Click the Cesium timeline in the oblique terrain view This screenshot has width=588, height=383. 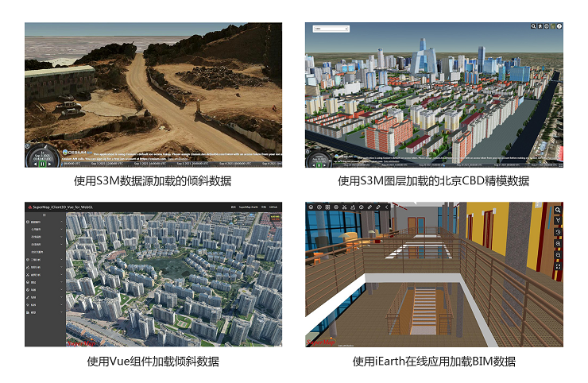point(172,164)
